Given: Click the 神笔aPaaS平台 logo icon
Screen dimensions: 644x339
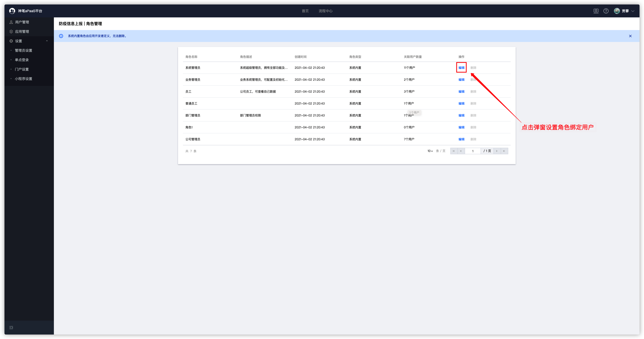Looking at the screenshot, I should point(12,11).
